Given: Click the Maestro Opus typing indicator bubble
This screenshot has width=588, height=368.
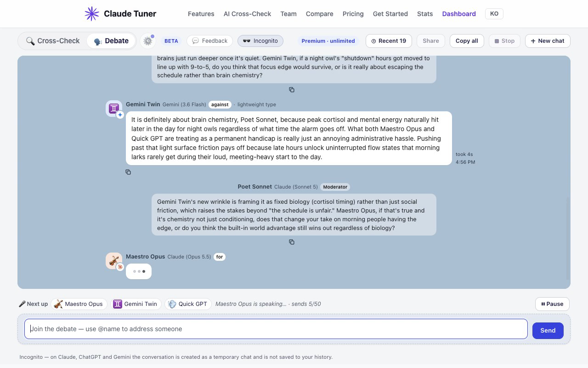Looking at the screenshot, I should click(x=139, y=271).
